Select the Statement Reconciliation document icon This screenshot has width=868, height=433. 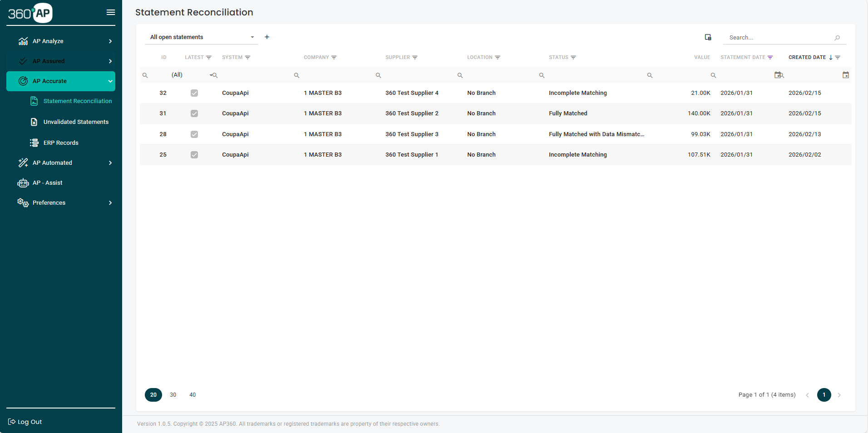point(34,101)
